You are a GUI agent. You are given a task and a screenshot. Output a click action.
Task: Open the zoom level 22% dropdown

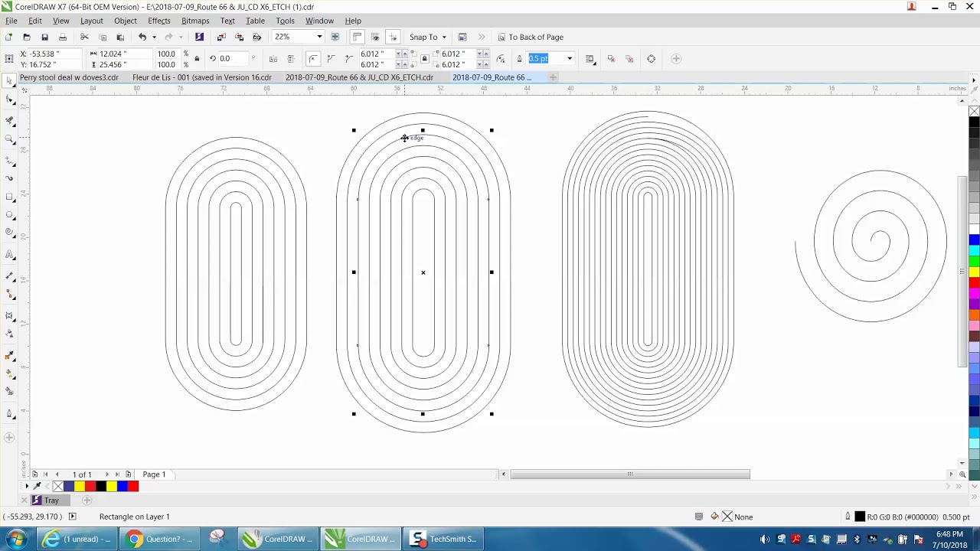319,37
